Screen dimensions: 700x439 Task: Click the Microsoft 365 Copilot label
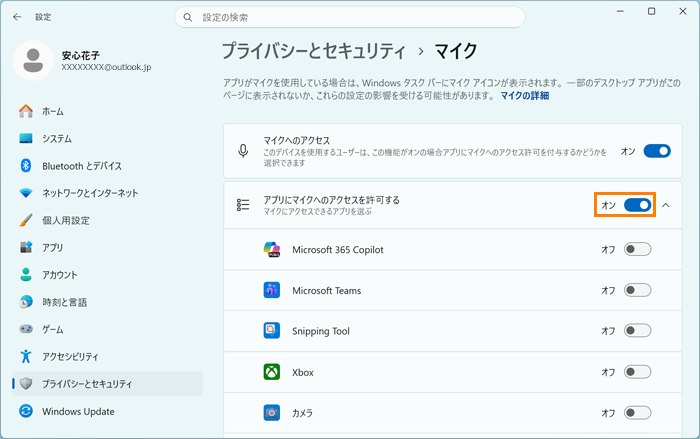pyautogui.click(x=338, y=250)
